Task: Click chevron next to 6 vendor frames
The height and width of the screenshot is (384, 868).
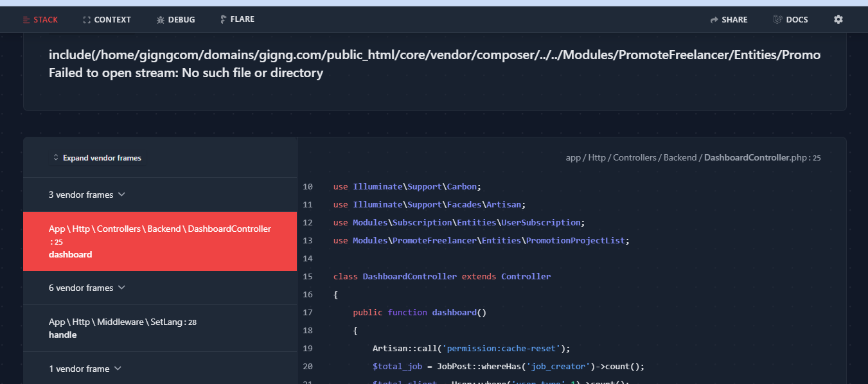Action: tap(121, 288)
